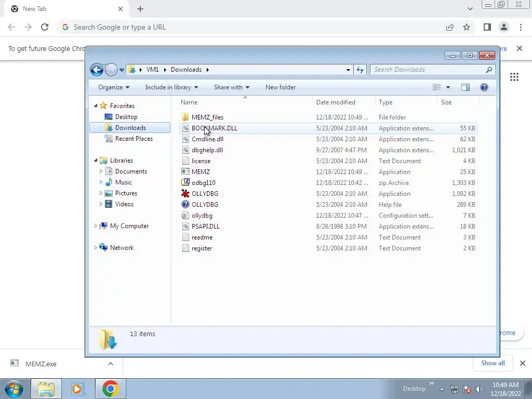Viewport: 532px width, 399px height.
Task: Click Show all downloads link
Action: pos(493,363)
